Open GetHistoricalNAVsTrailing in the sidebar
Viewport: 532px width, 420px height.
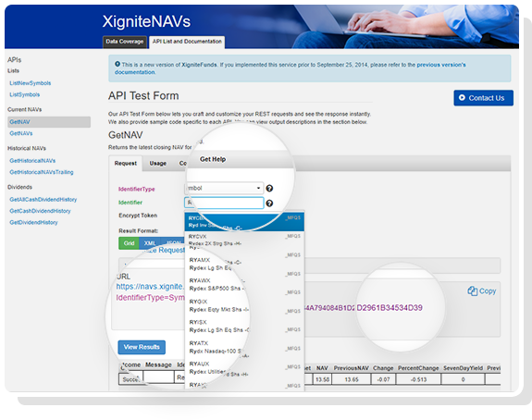pos(42,172)
